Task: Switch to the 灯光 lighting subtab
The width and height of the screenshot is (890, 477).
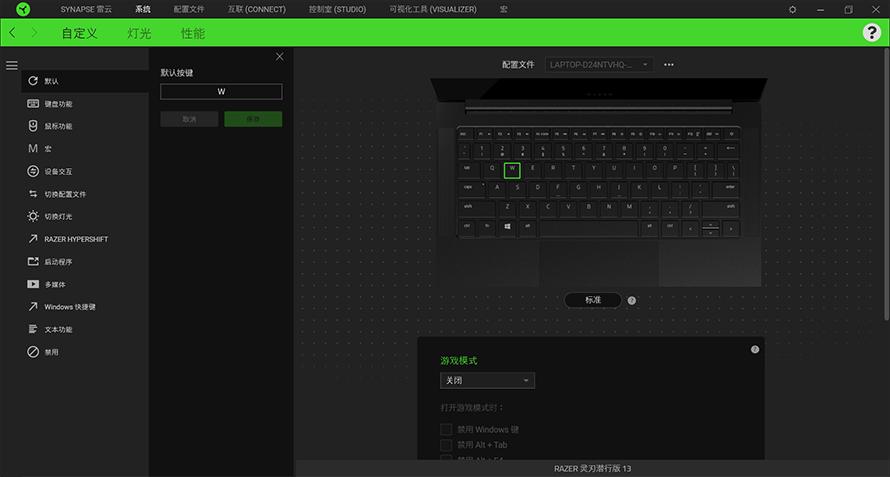Action: 139,33
